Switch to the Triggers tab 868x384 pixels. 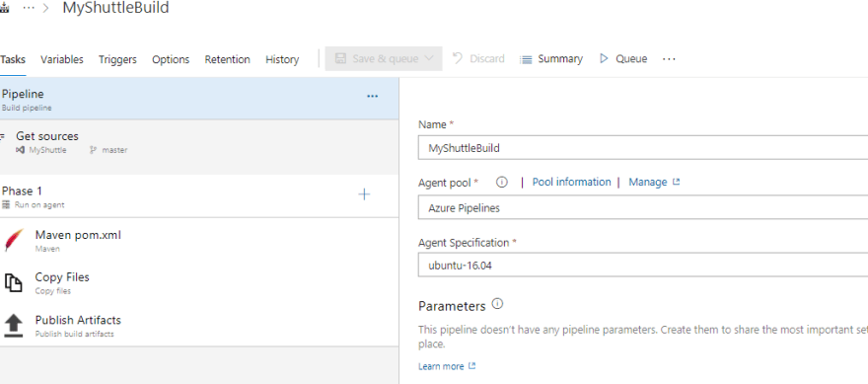pyautogui.click(x=117, y=59)
